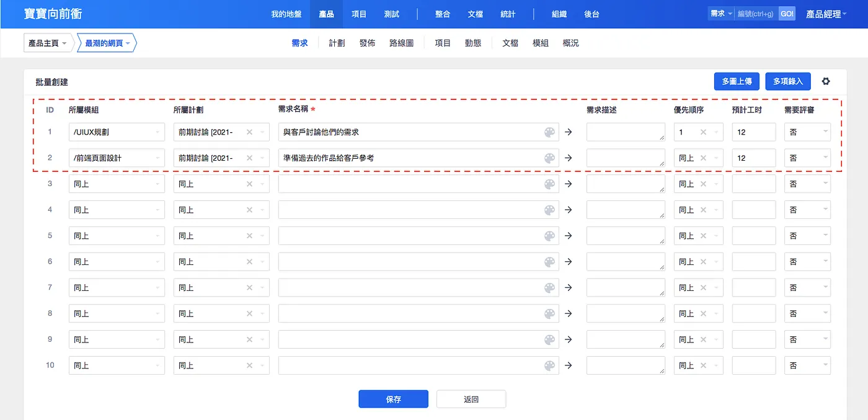
Task: Expand the 所屬計劃 dropdown in row 5
Action: coord(221,236)
